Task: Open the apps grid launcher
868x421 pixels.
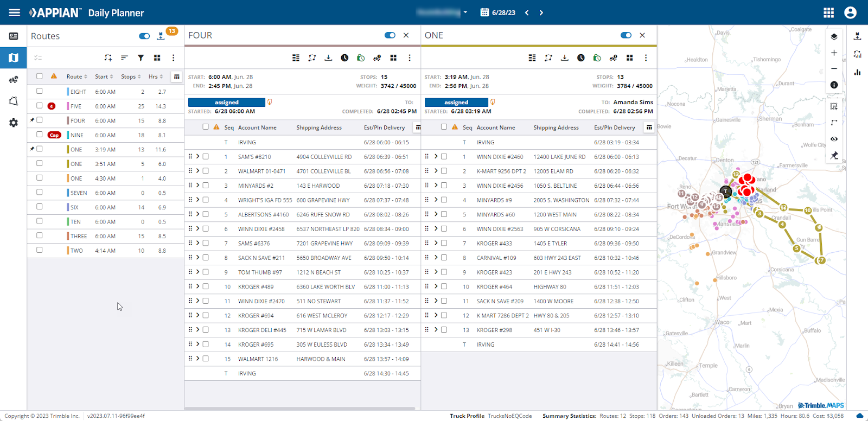Action: pyautogui.click(x=828, y=12)
